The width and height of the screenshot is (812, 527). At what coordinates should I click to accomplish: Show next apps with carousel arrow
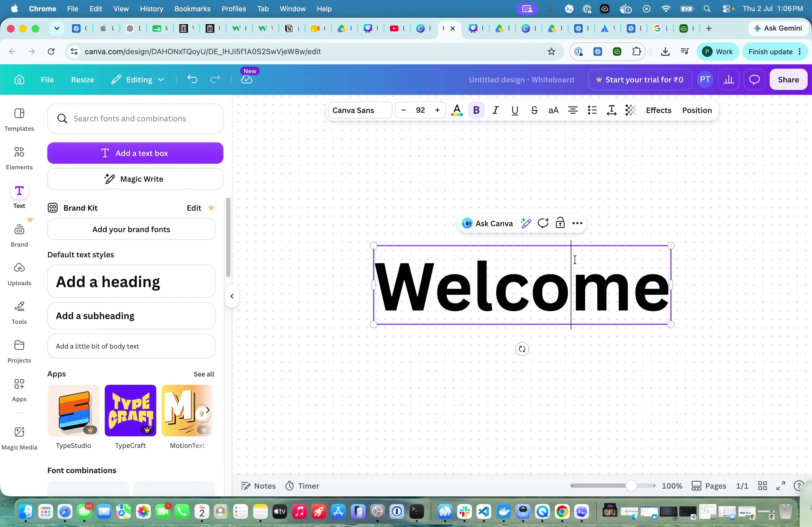pos(207,410)
